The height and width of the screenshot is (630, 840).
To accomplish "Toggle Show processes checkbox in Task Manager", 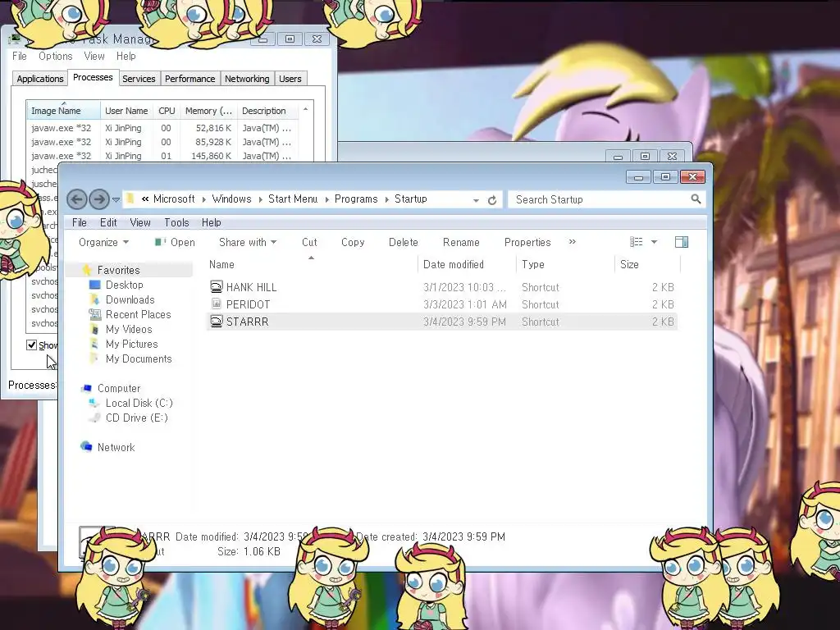I will pyautogui.click(x=32, y=345).
